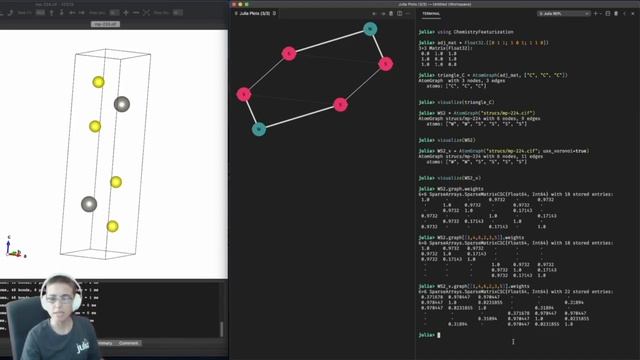640x360 pixels.
Task: Click the topmost yellow sulfur atom in the 3D view
Action: pyautogui.click(x=98, y=82)
